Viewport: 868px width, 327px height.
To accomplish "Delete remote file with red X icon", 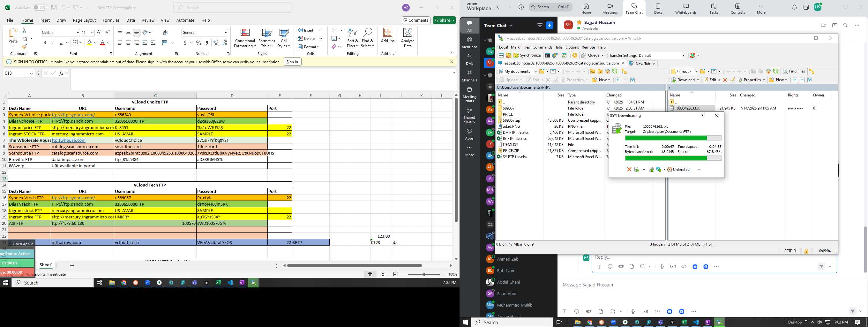I will tap(725, 80).
